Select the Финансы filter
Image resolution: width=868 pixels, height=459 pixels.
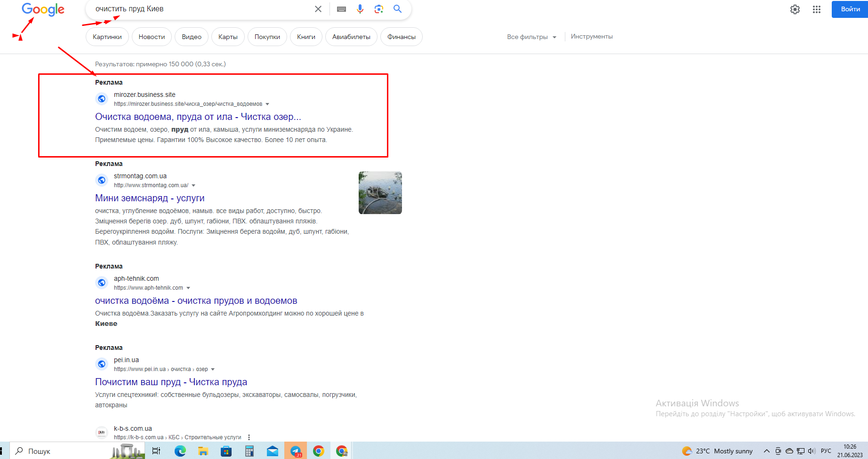pyautogui.click(x=402, y=37)
